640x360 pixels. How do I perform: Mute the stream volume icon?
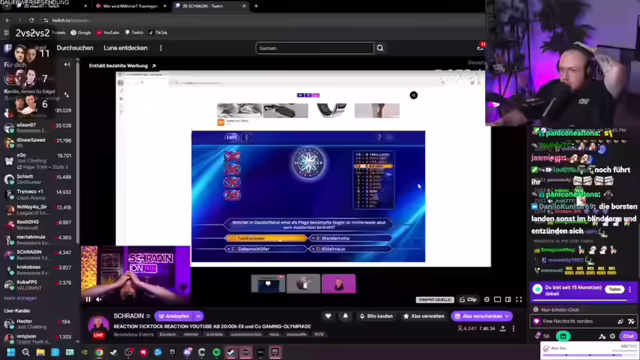(x=99, y=299)
